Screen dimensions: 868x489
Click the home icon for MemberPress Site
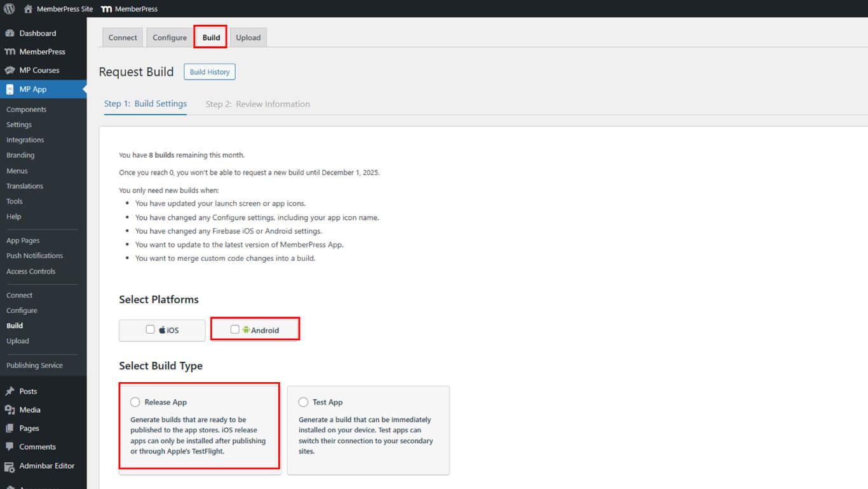coord(28,9)
